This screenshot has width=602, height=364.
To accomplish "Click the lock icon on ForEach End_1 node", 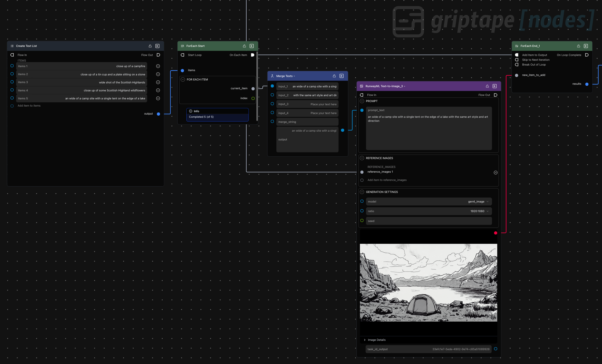I will click(578, 46).
